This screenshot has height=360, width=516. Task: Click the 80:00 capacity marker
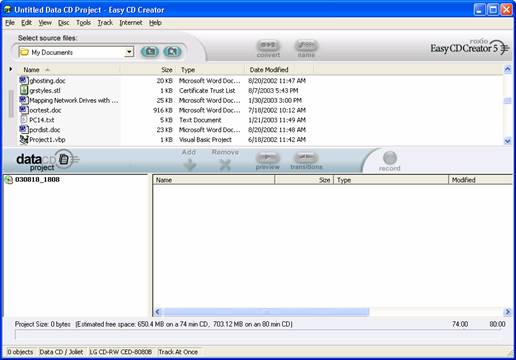(x=497, y=324)
